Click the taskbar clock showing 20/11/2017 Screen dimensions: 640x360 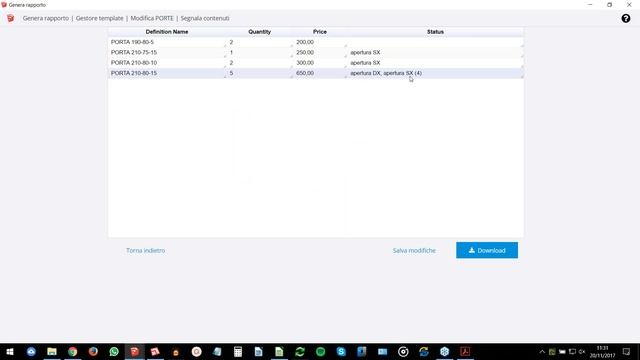[602, 351]
